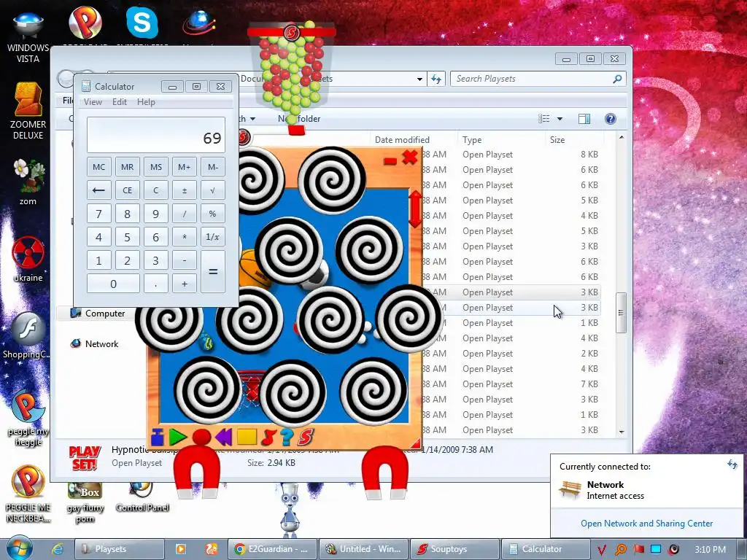747x560 pixels.
Task: Click the network monitor tray icon
Action: point(656,549)
